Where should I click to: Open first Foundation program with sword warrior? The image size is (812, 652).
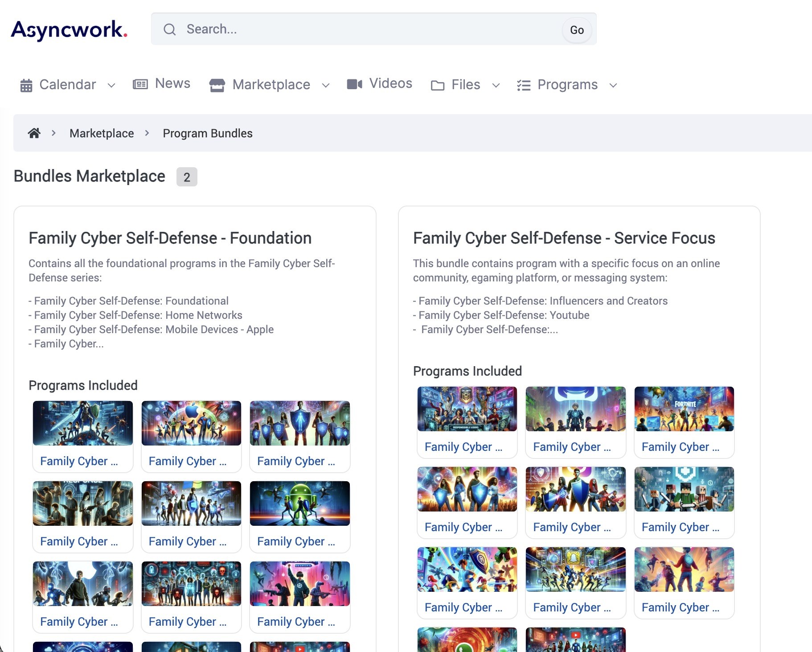coord(83,423)
